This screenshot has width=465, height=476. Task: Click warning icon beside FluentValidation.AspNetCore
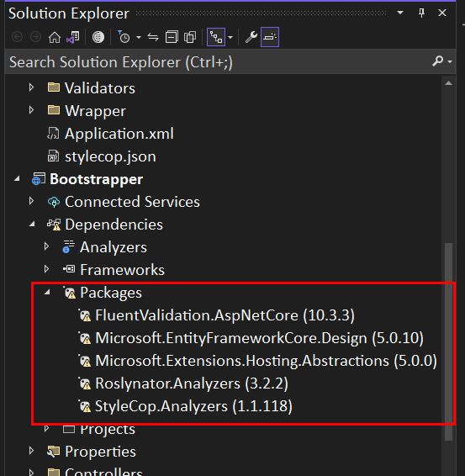85,315
